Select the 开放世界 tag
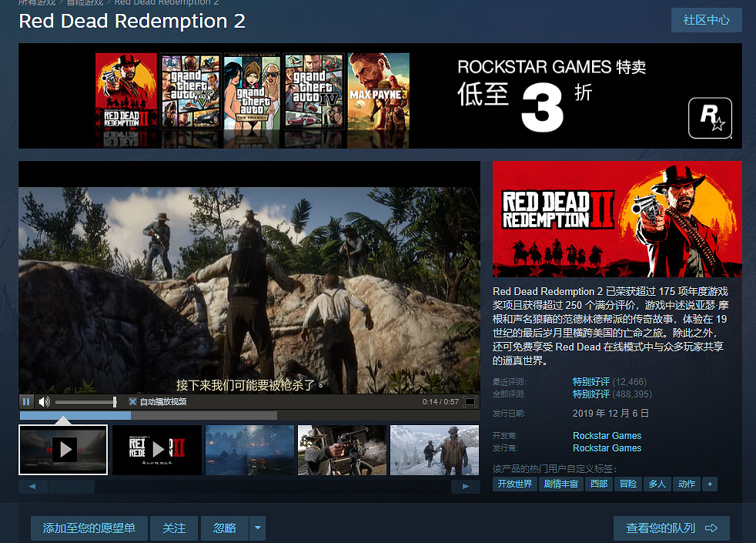Image resolution: width=756 pixels, height=543 pixels. point(514,484)
